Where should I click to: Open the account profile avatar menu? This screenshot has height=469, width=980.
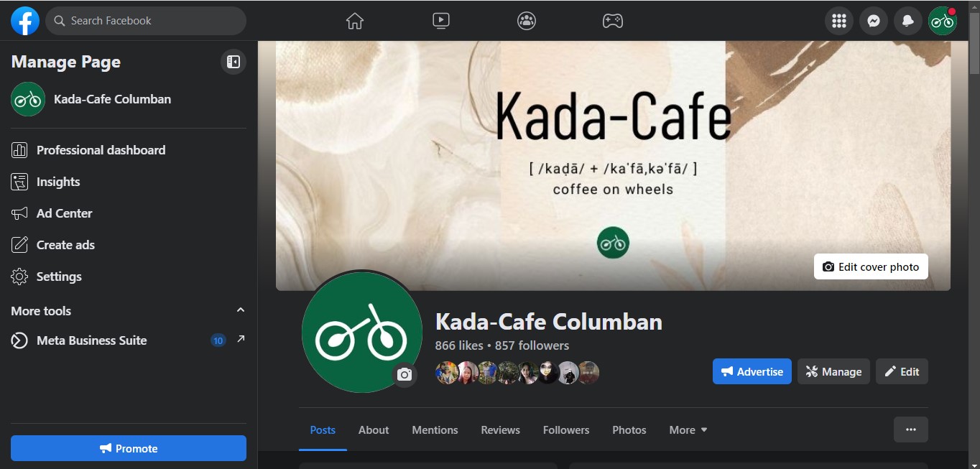pyautogui.click(x=943, y=21)
